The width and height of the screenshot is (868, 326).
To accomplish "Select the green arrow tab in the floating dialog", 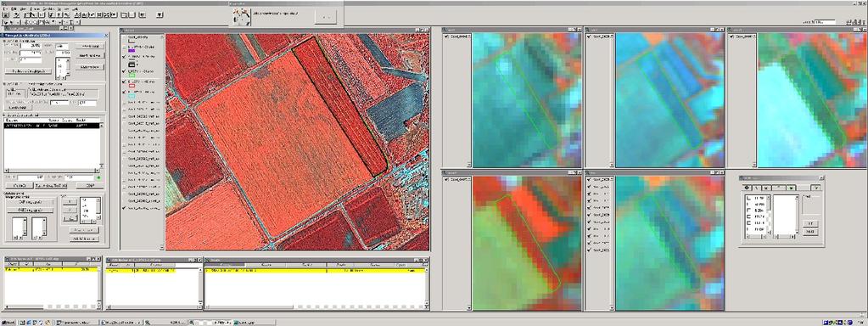I will [791, 188].
